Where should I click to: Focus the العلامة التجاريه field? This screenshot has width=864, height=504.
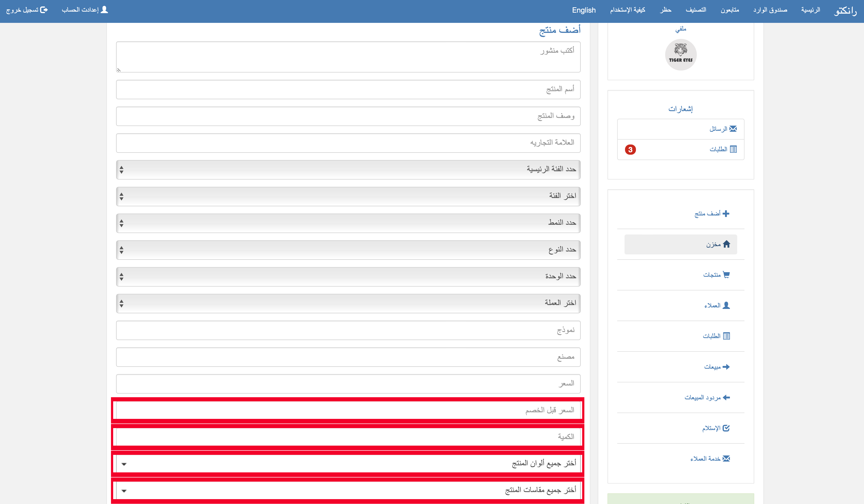pos(348,143)
